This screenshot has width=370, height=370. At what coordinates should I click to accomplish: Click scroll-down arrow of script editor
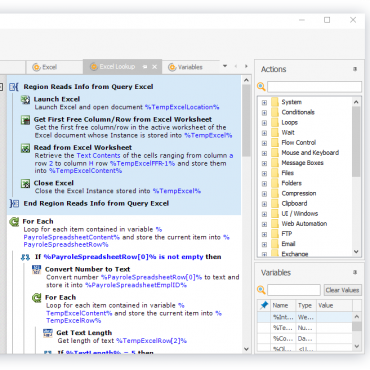tap(246, 349)
